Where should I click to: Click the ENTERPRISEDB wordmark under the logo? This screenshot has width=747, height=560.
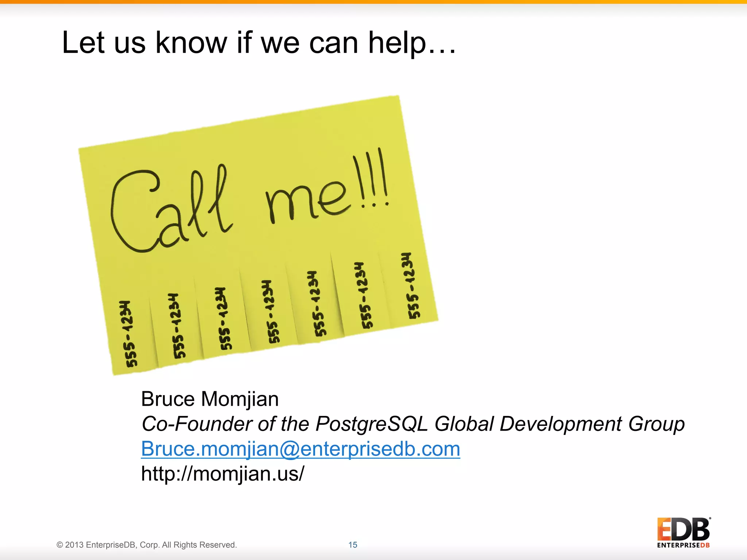683,545
